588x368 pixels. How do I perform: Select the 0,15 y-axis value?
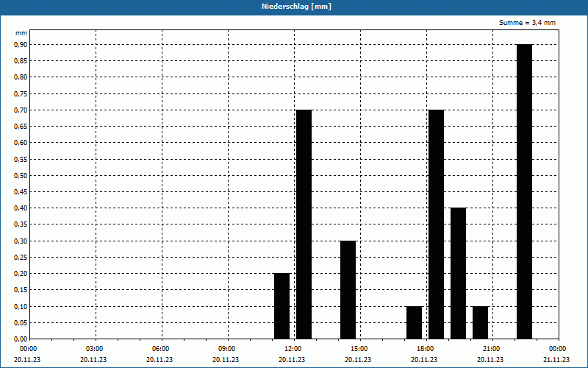[21, 290]
